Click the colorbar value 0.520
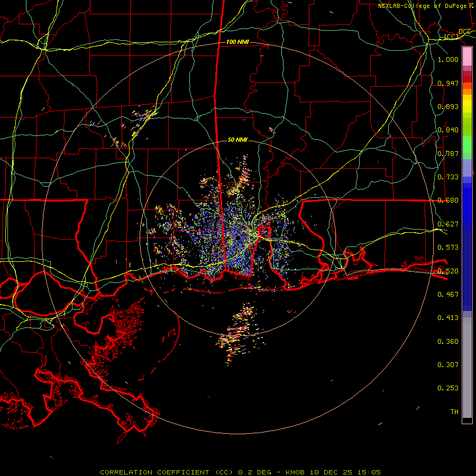 coord(448,271)
